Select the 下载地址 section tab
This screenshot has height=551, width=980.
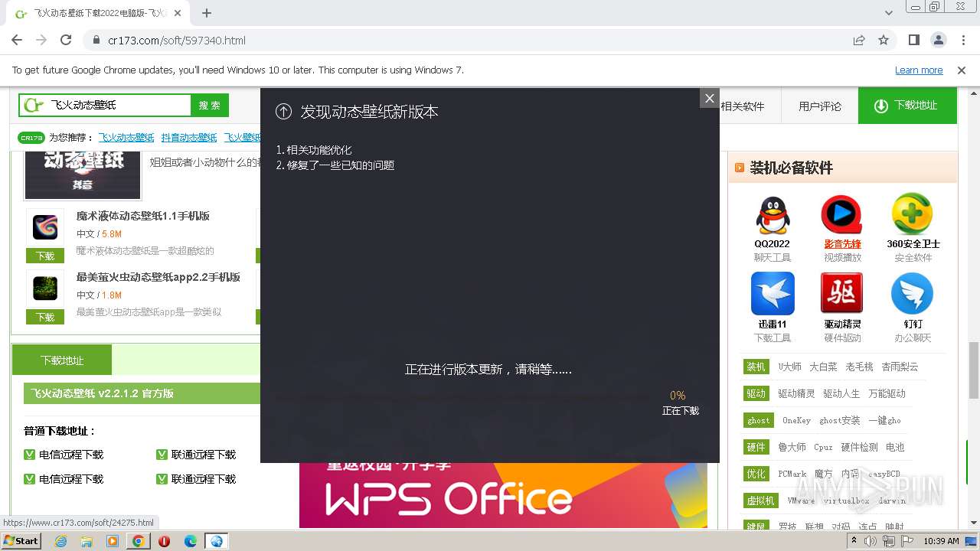(x=62, y=360)
